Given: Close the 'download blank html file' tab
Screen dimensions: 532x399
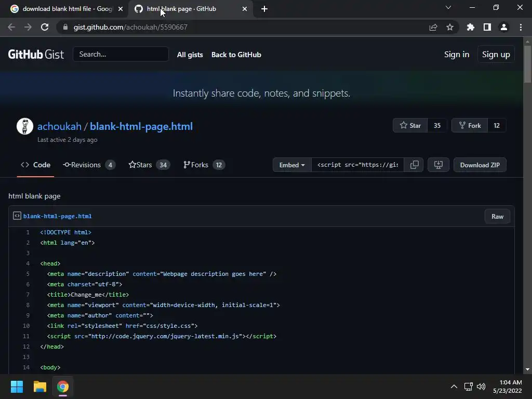Looking at the screenshot, I should click(121, 9).
